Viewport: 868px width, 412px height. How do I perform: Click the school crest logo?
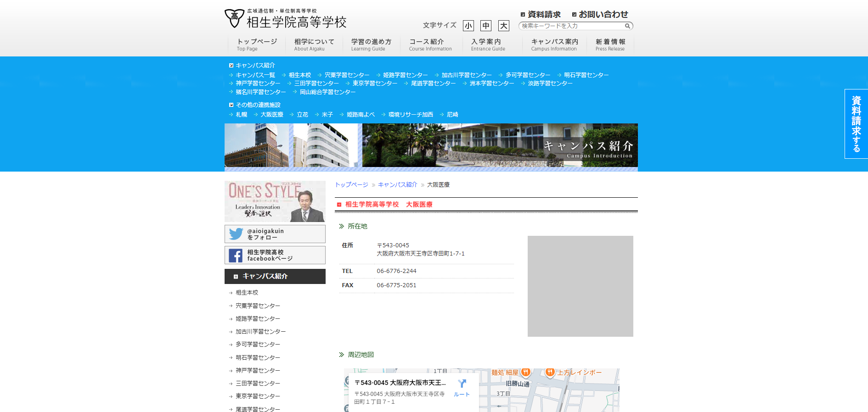click(234, 18)
